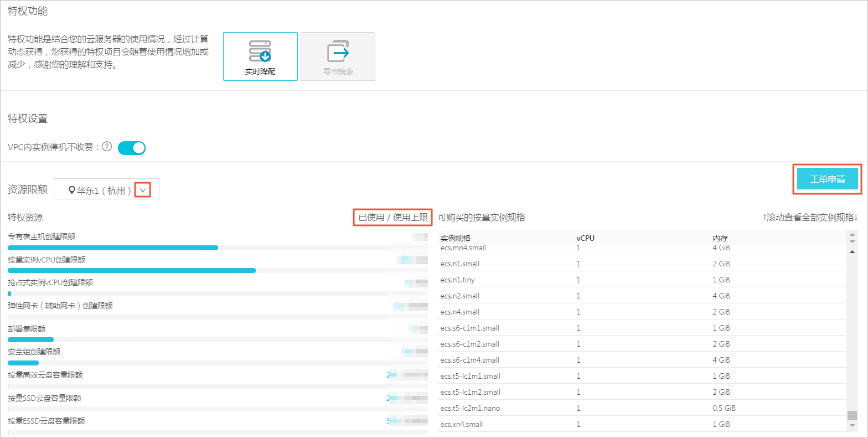Click the 按量SSD云盘容量限额 label
Image resolution: width=868 pixels, height=438 pixels.
click(44, 398)
